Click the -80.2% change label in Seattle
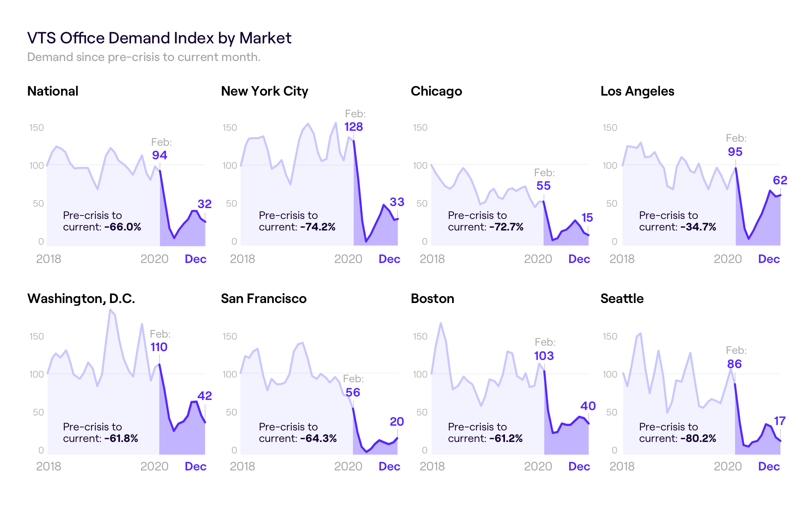The height and width of the screenshot is (505, 812). tap(698, 438)
